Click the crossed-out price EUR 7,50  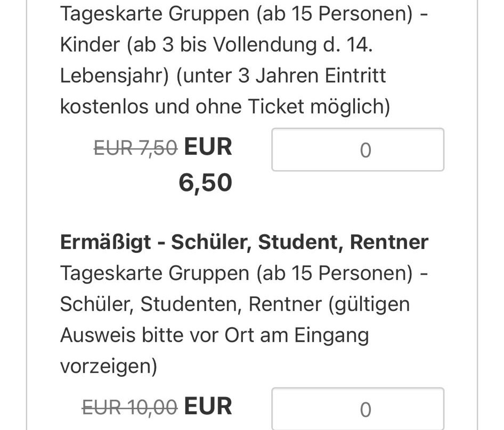point(135,148)
